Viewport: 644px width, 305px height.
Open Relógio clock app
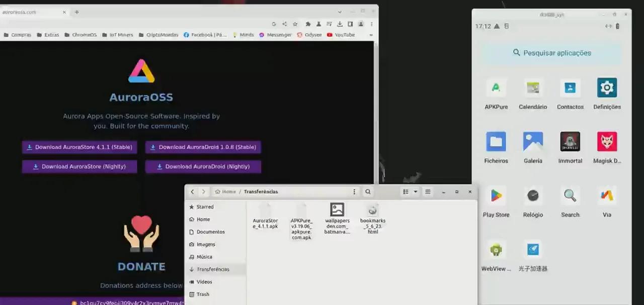point(533,195)
